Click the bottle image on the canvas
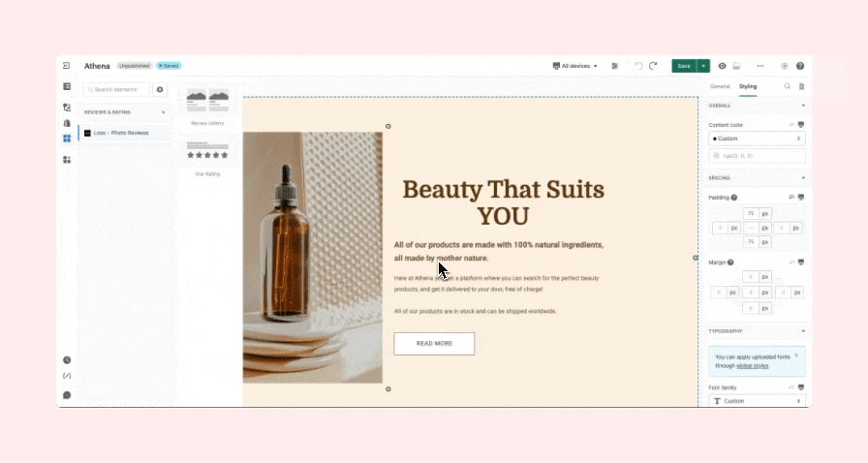868x463 pixels. pyautogui.click(x=313, y=258)
